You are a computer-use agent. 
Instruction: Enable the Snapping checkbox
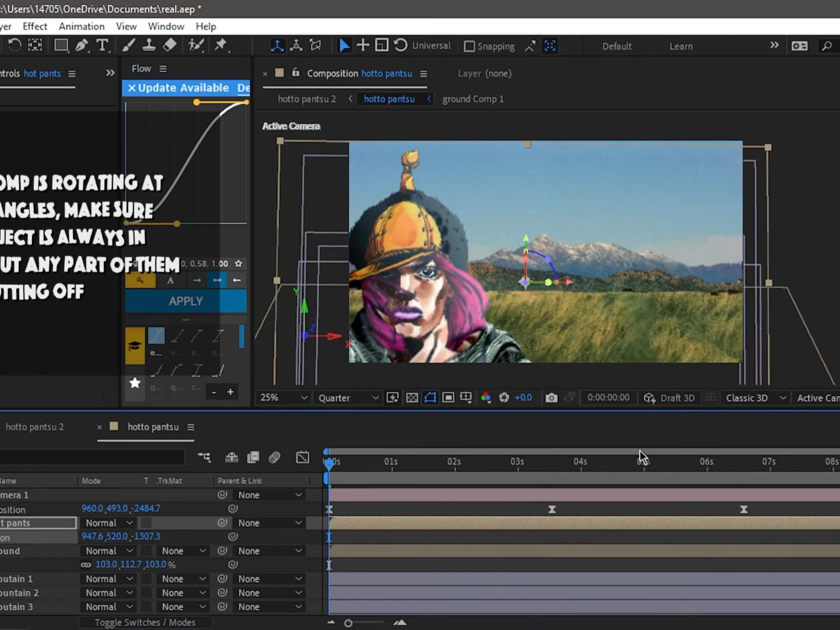(x=469, y=46)
